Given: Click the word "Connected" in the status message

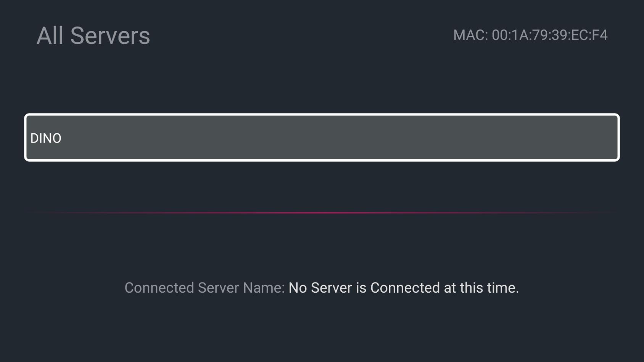Looking at the screenshot, I should pos(405,288).
